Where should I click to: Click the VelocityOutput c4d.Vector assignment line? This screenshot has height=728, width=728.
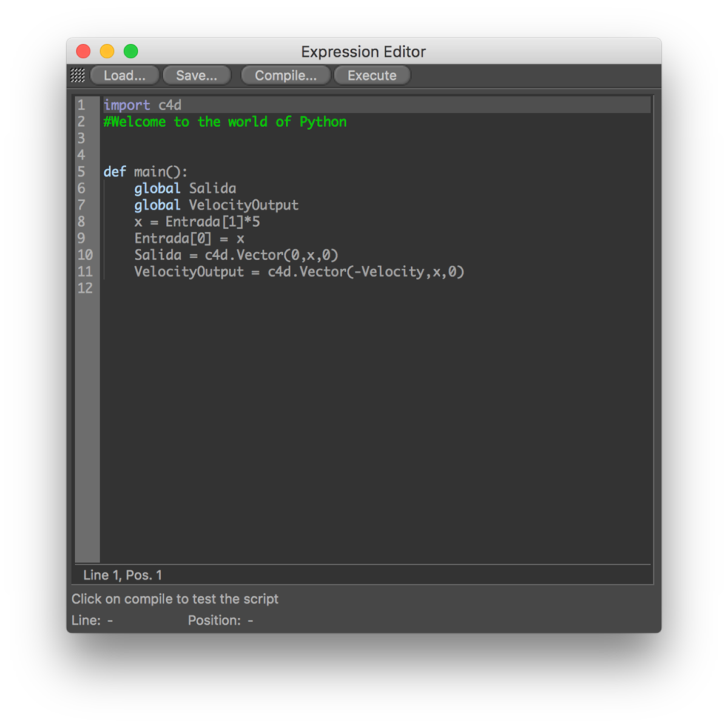pos(299,272)
